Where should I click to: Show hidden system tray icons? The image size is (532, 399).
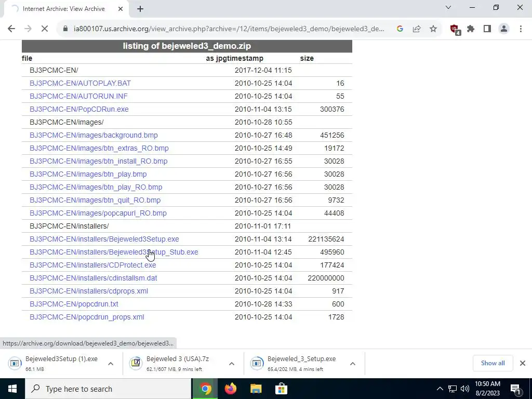tap(440, 389)
